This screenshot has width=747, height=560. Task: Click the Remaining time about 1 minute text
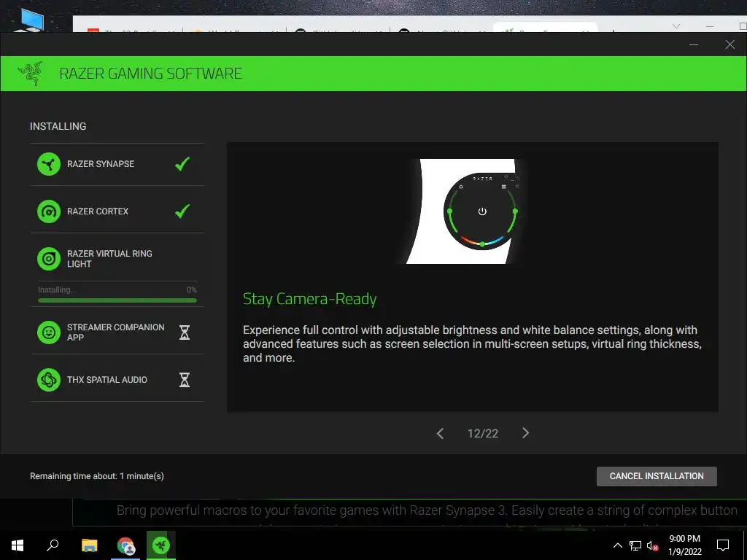97,475
